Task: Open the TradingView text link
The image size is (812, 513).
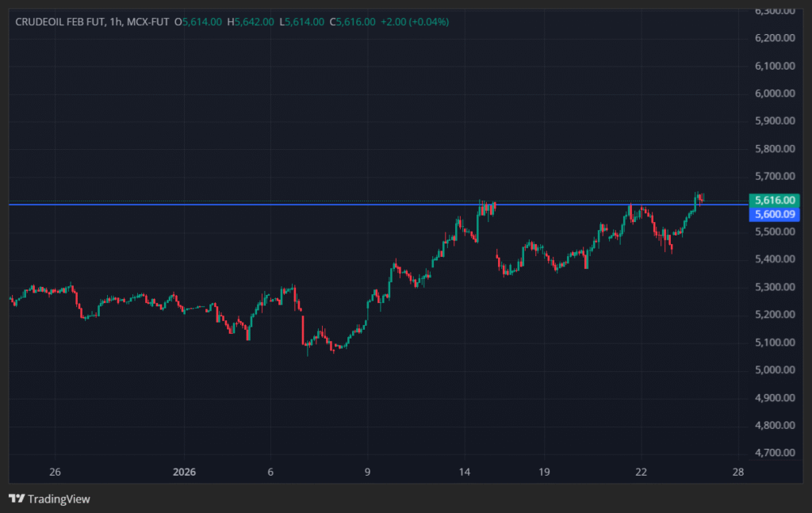Action: click(59, 499)
